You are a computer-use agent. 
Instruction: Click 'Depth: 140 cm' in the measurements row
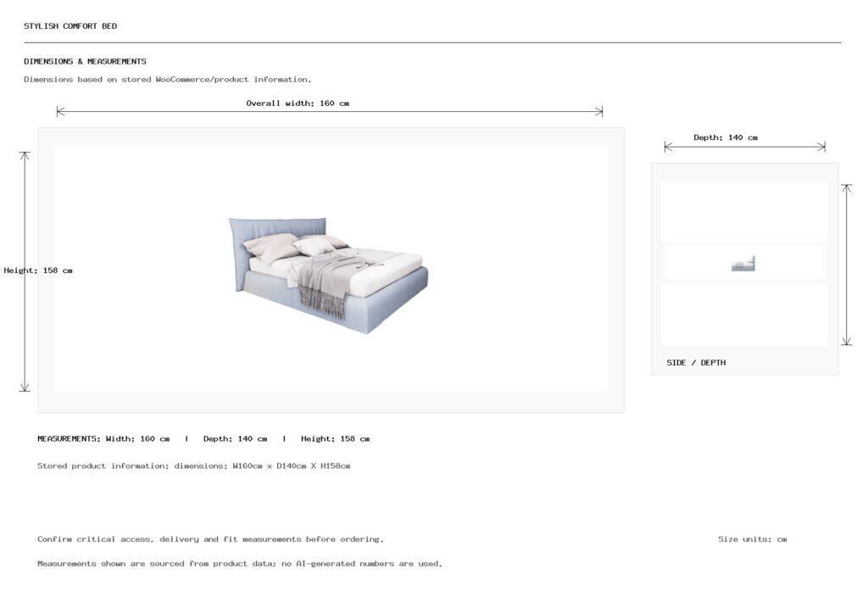(236, 438)
